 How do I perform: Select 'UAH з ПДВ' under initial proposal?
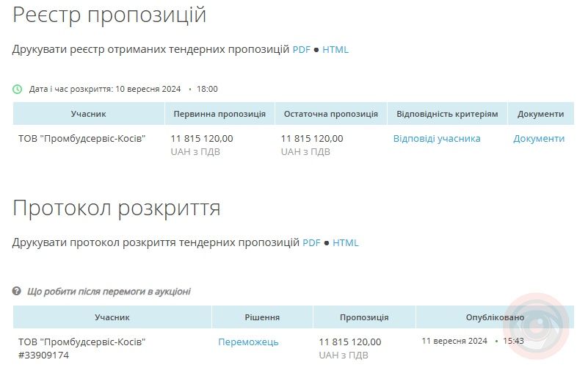[x=195, y=151]
